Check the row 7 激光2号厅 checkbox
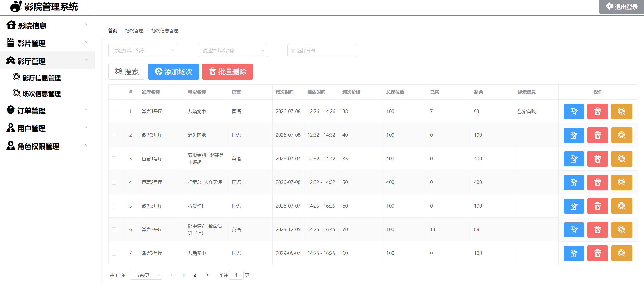The width and height of the screenshot is (644, 284). [x=114, y=253]
